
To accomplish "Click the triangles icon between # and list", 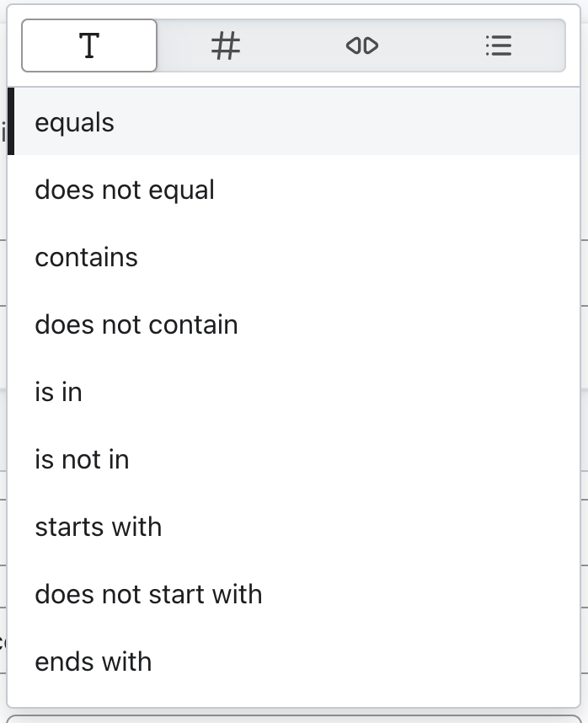I will coord(361,46).
